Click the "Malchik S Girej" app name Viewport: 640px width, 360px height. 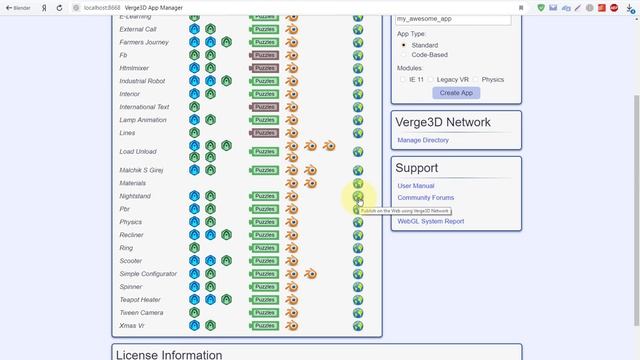point(141,170)
